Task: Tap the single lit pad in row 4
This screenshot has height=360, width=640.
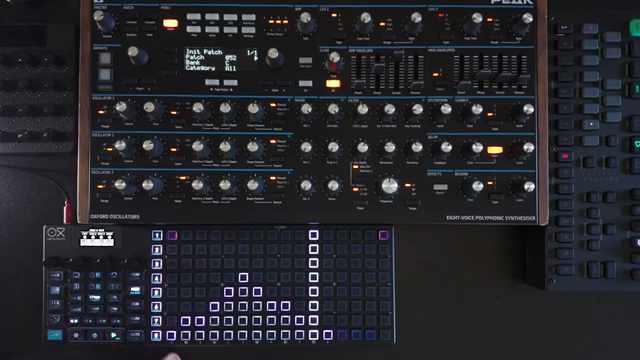Action: [x=243, y=278]
